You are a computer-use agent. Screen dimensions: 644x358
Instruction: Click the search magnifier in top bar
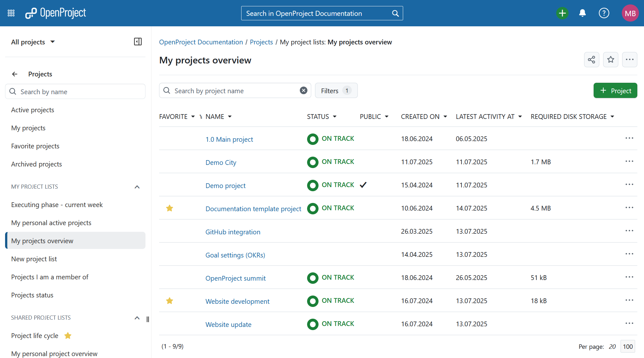pos(395,13)
